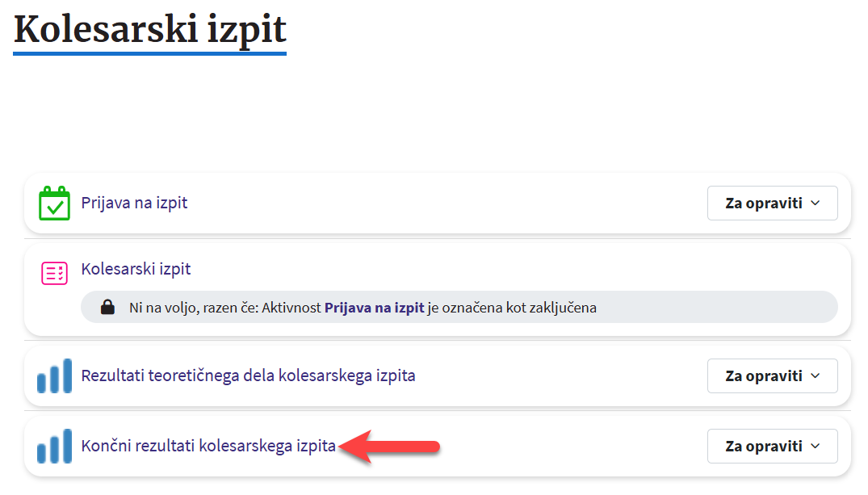
Task: Click chevron arrow in Končni rezultati row
Action: tap(815, 446)
